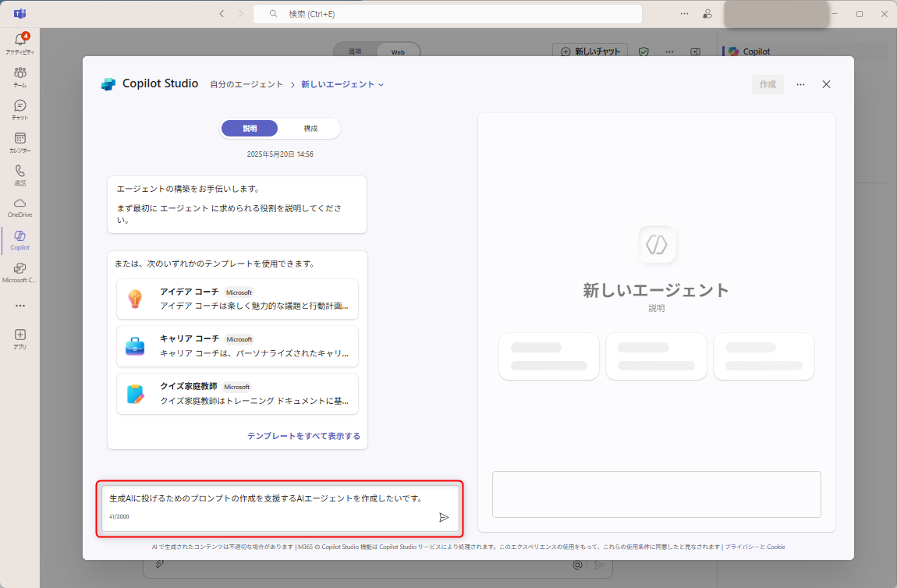Viewport: 897px width, 588px height.
Task: Click the background chat send arrow icon
Action: [599, 565]
